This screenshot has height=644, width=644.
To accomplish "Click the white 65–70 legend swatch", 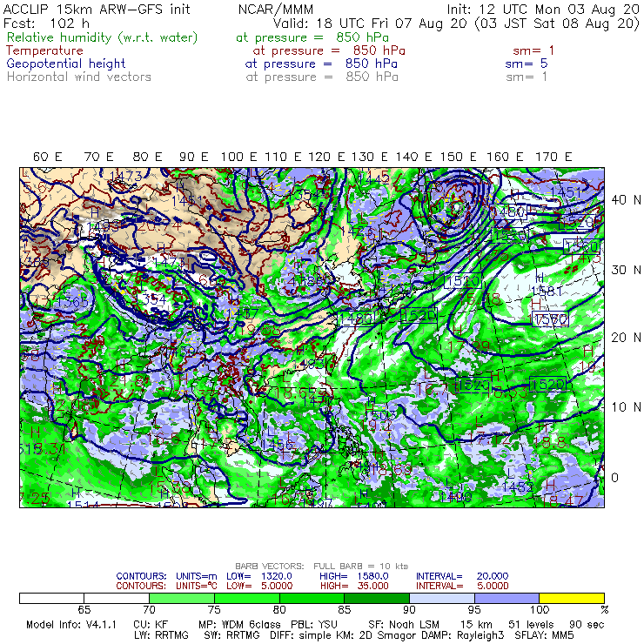I will point(117,598).
